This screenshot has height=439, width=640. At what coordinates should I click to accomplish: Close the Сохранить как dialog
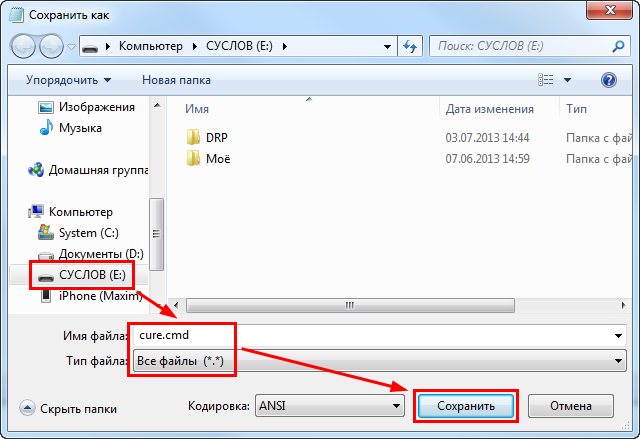(609, 10)
